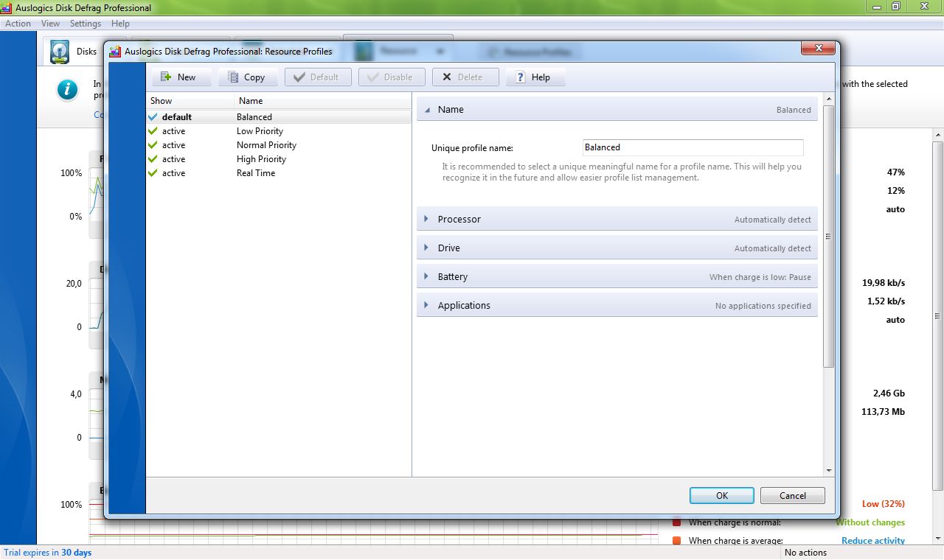This screenshot has height=560, width=944.
Task: Confirm the dialog with OK
Action: [x=722, y=495]
